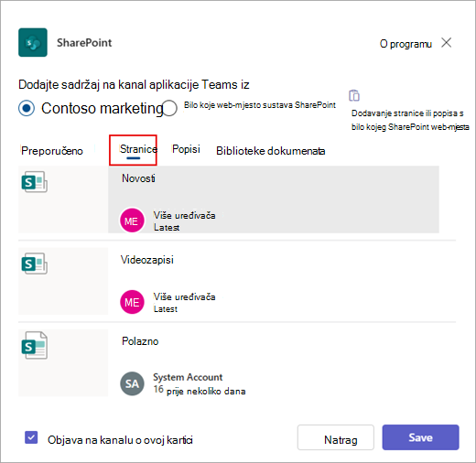The width and height of the screenshot is (476, 463).
Task: Click ME avatar under Novosti
Action: [x=132, y=221]
